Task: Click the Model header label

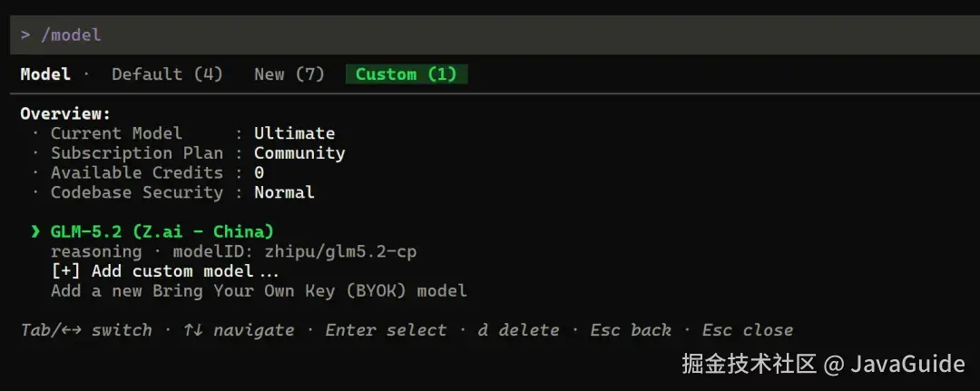Action: (45, 74)
